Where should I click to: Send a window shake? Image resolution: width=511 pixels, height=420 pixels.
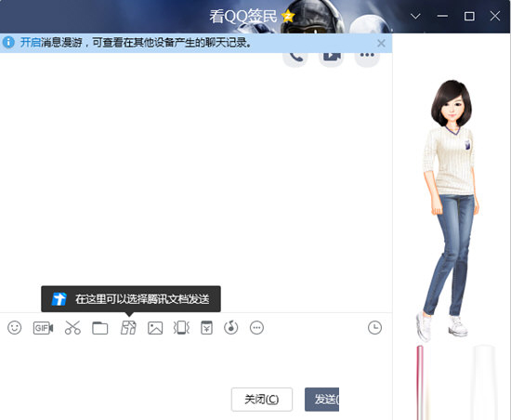click(x=181, y=328)
